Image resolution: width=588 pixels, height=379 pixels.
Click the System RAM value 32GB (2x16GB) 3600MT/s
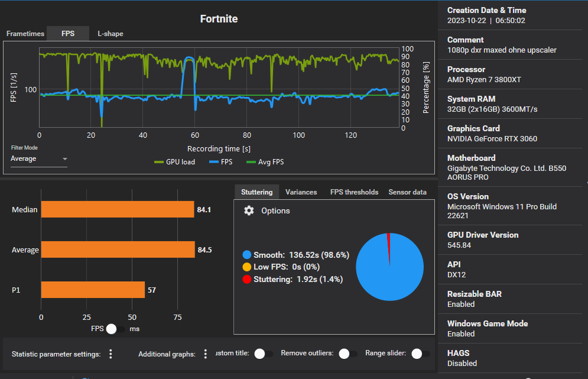492,109
